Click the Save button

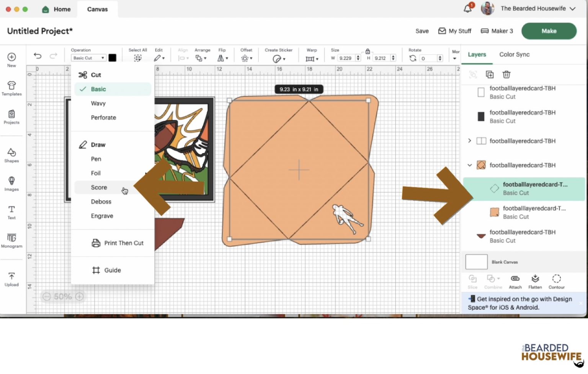tap(422, 31)
